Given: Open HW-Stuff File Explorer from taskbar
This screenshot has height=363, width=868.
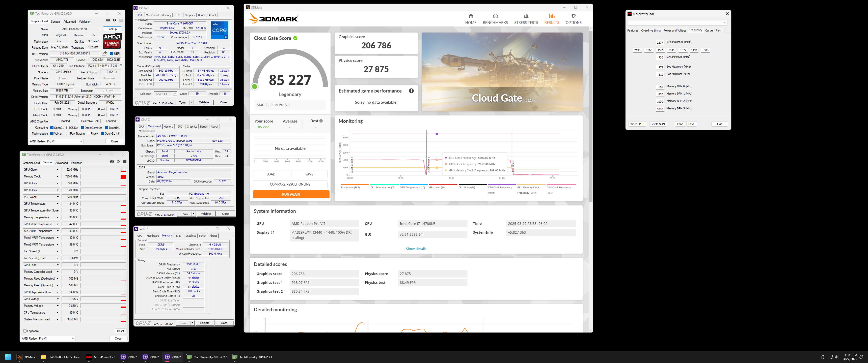Looking at the screenshot, I should pyautogui.click(x=60, y=357).
